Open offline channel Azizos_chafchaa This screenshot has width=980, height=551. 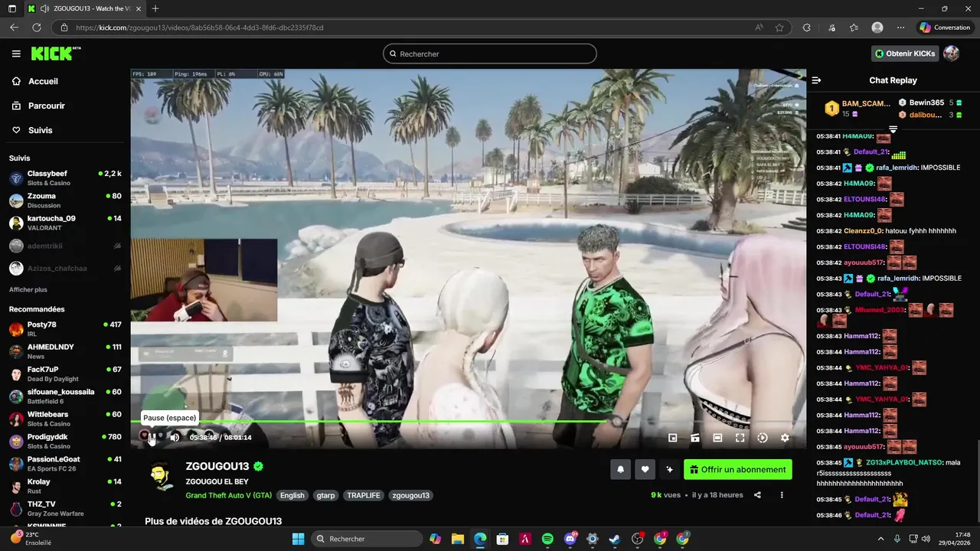click(x=65, y=269)
